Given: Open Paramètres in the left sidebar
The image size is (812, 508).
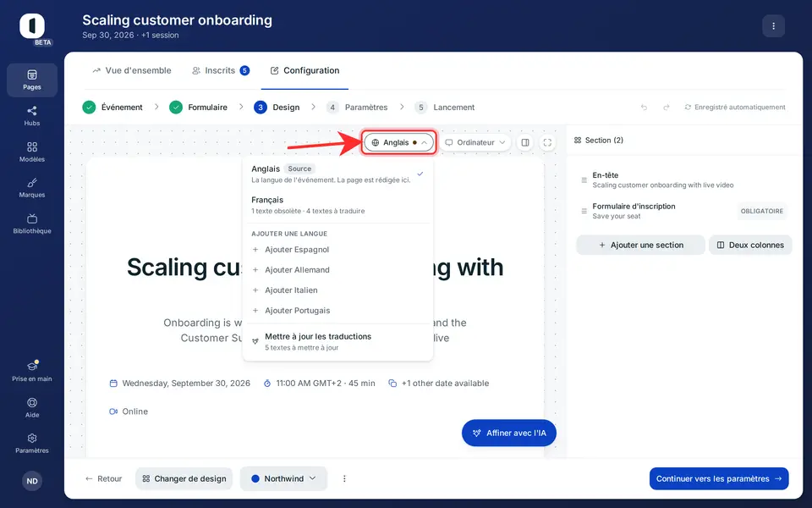Looking at the screenshot, I should click(32, 444).
